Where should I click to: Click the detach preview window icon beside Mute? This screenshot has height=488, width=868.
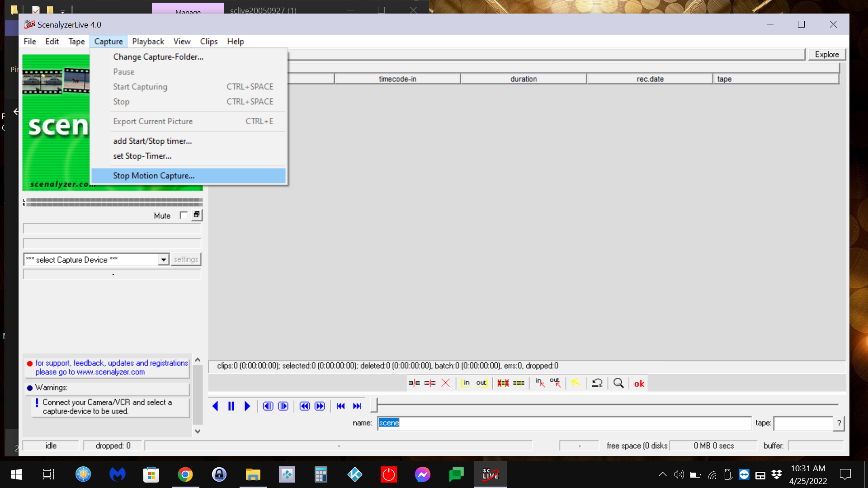(x=197, y=215)
